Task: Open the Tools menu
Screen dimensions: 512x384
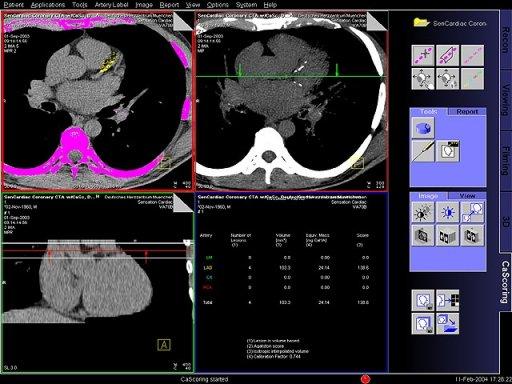Action: click(x=80, y=5)
